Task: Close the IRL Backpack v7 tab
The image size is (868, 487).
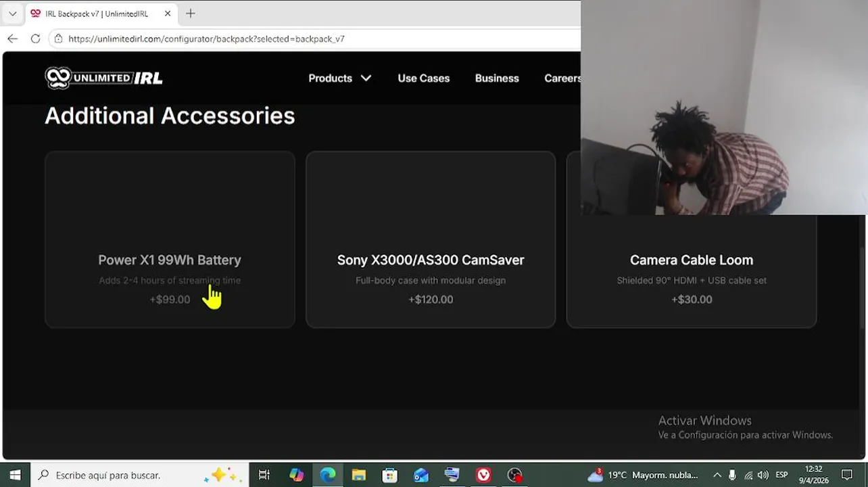Action: 168,14
